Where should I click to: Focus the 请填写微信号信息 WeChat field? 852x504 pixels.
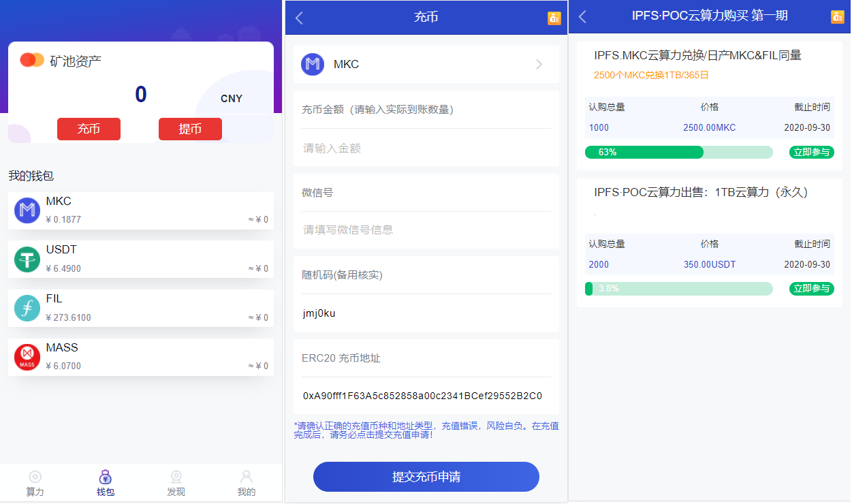(426, 230)
